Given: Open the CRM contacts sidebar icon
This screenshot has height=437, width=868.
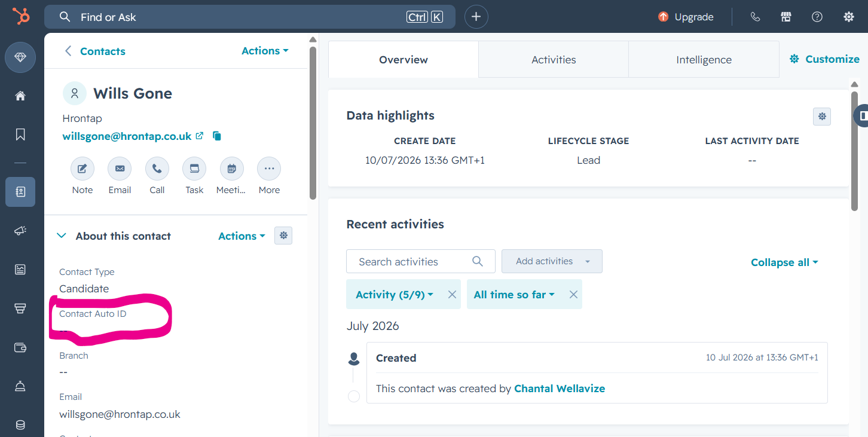Looking at the screenshot, I should [20, 192].
